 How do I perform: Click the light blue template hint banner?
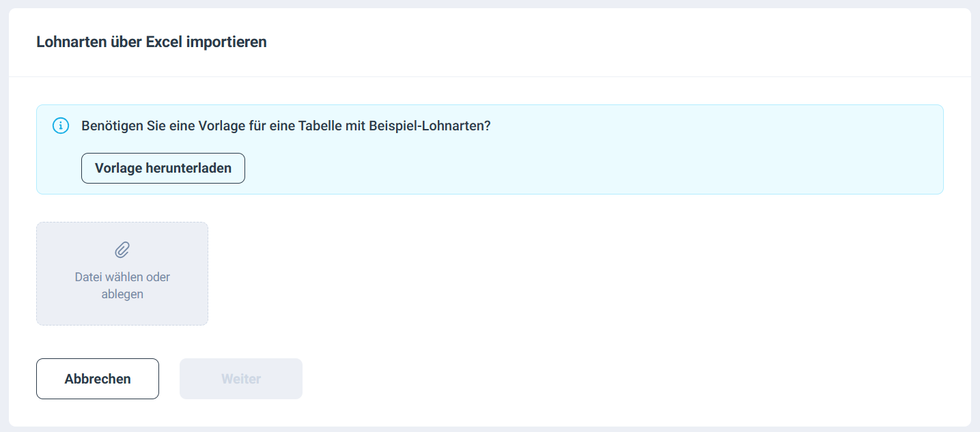pyautogui.click(x=546, y=164)
